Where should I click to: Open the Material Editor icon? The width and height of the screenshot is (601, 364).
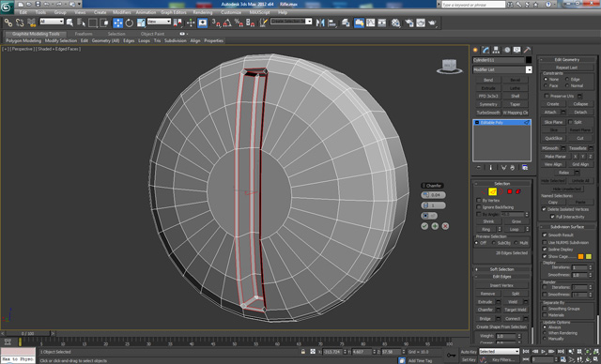396,23
